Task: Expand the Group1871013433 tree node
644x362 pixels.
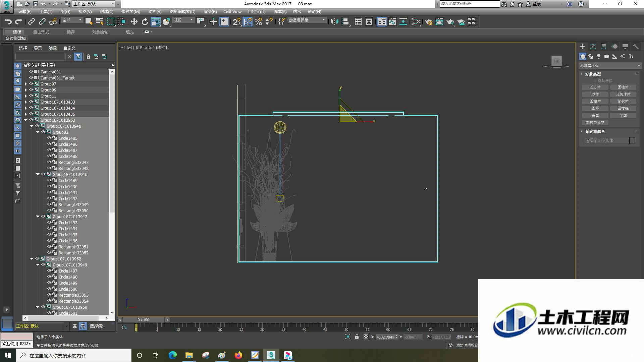Action: pyautogui.click(x=25, y=102)
